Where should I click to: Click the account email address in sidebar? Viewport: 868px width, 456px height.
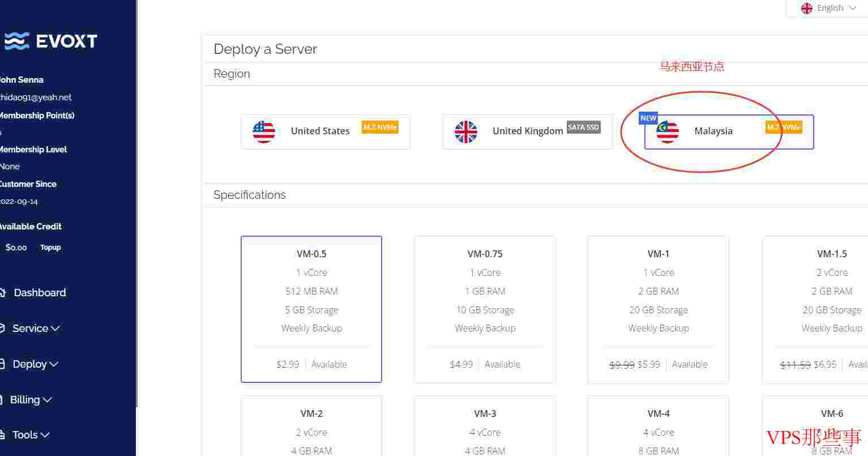pyautogui.click(x=35, y=97)
